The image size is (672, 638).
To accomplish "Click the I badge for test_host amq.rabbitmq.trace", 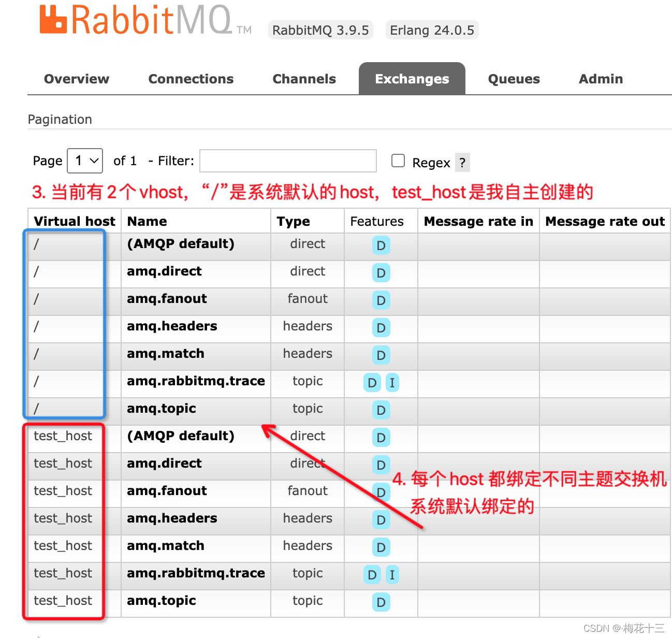I will [392, 575].
